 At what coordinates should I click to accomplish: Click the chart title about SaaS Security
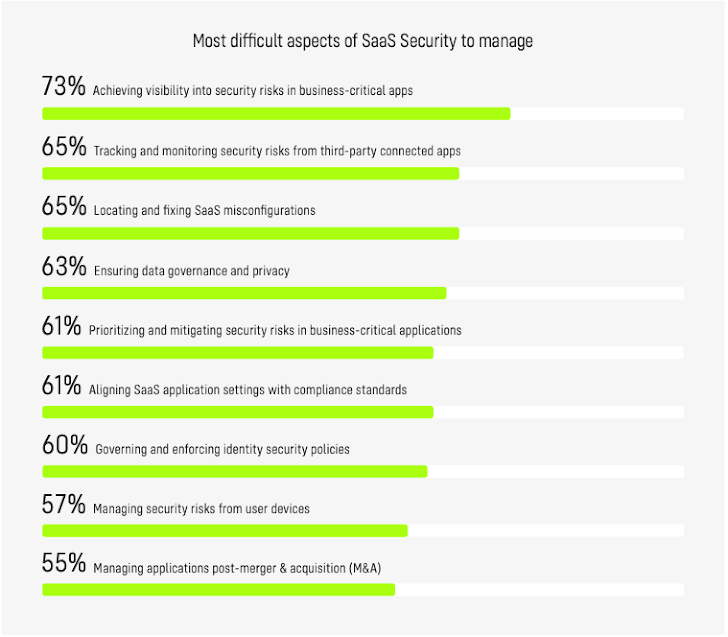pos(363,41)
